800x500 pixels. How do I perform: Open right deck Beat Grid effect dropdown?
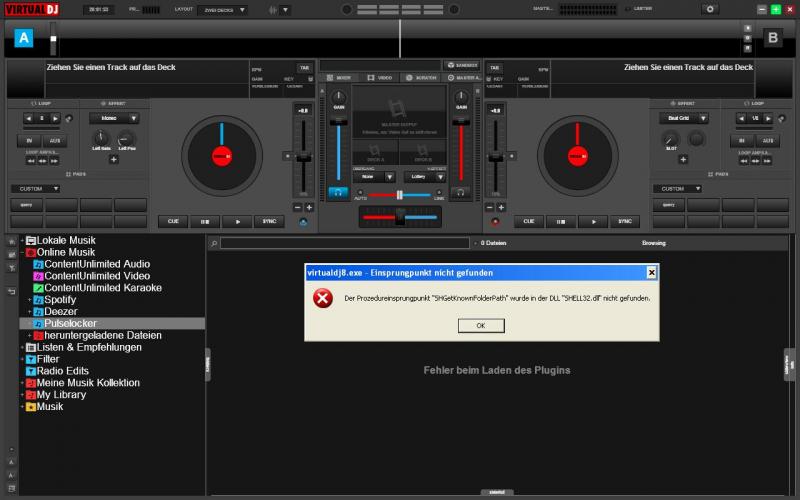click(x=684, y=118)
